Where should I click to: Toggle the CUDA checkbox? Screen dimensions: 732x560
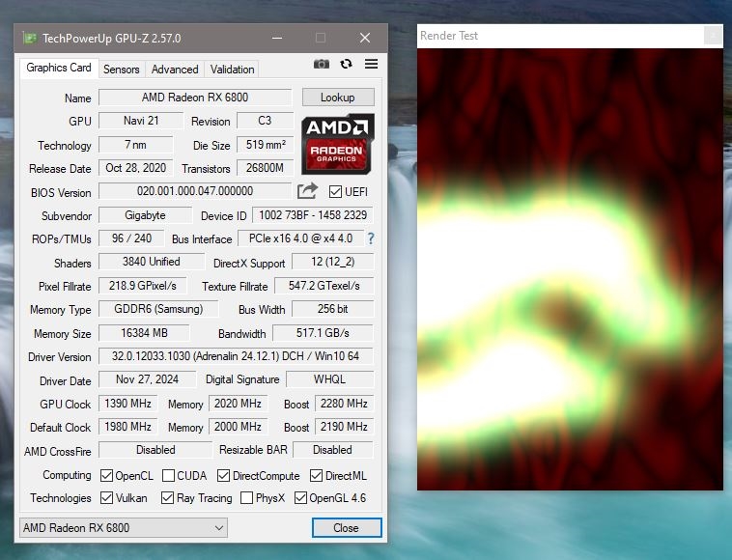click(168, 476)
